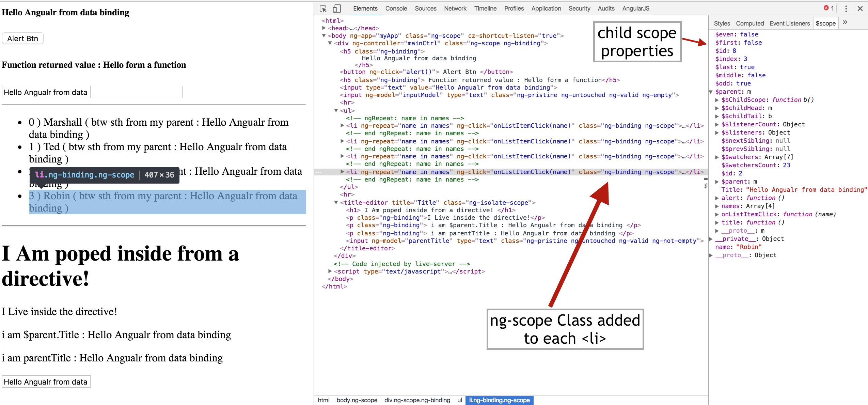The height and width of the screenshot is (405, 868).
Task: Expand the selected fourth li node
Action: click(x=342, y=172)
